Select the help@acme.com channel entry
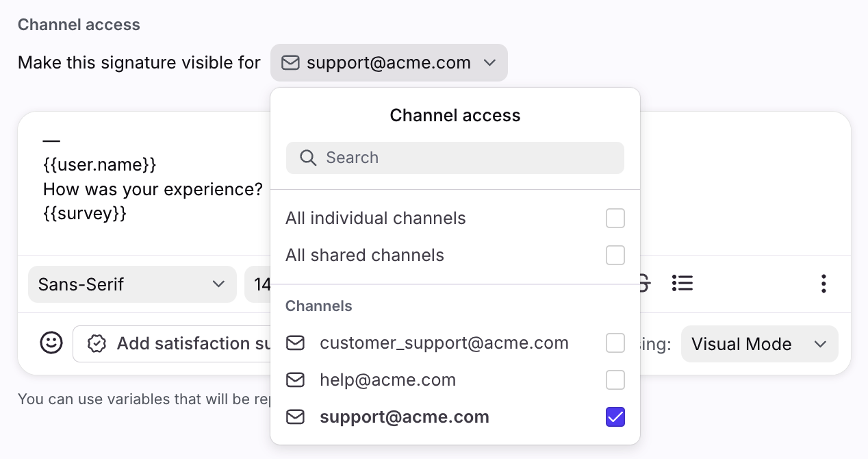This screenshot has width=868, height=459. (387, 380)
